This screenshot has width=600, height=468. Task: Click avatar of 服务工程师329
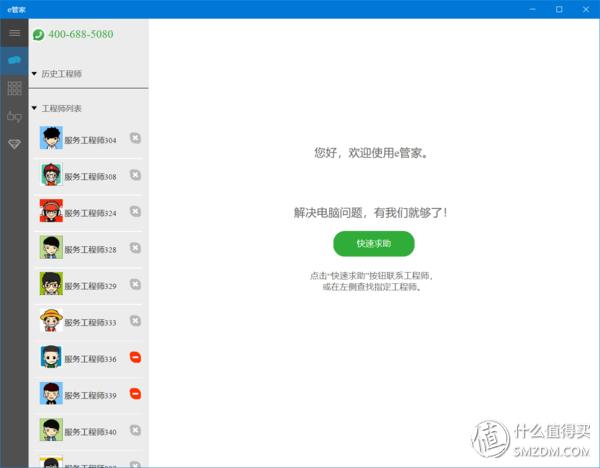(51, 284)
